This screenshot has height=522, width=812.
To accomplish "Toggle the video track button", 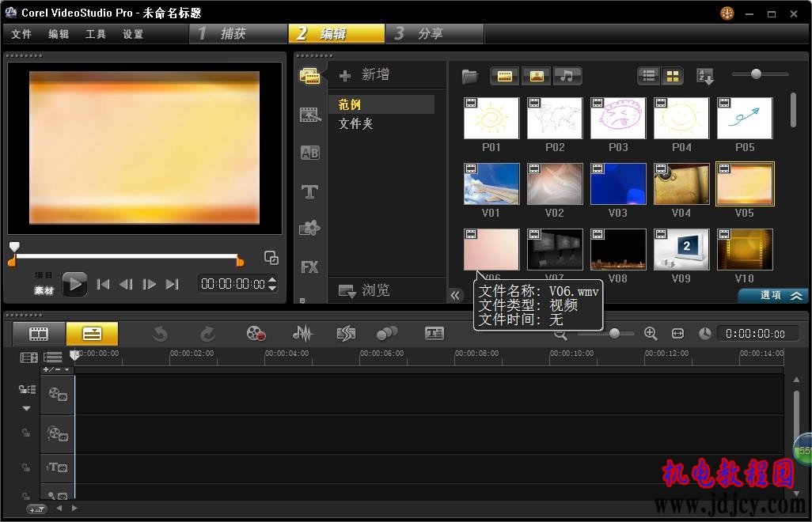I will point(58,394).
